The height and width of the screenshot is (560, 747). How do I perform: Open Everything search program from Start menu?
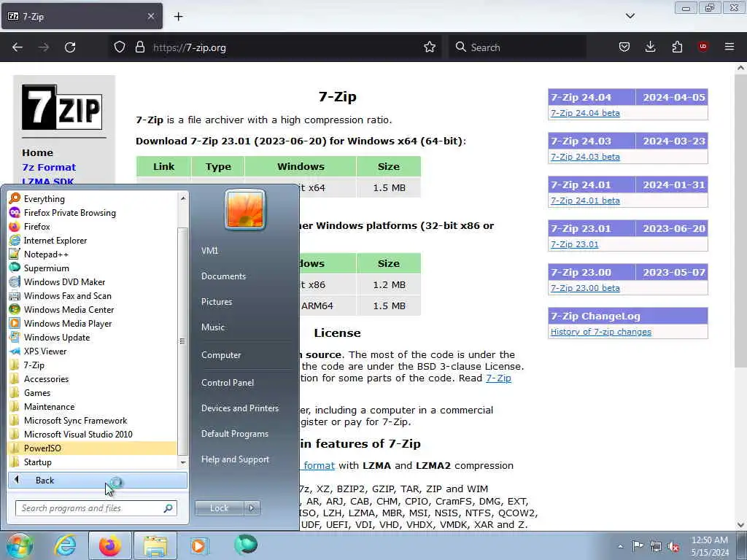(x=44, y=198)
